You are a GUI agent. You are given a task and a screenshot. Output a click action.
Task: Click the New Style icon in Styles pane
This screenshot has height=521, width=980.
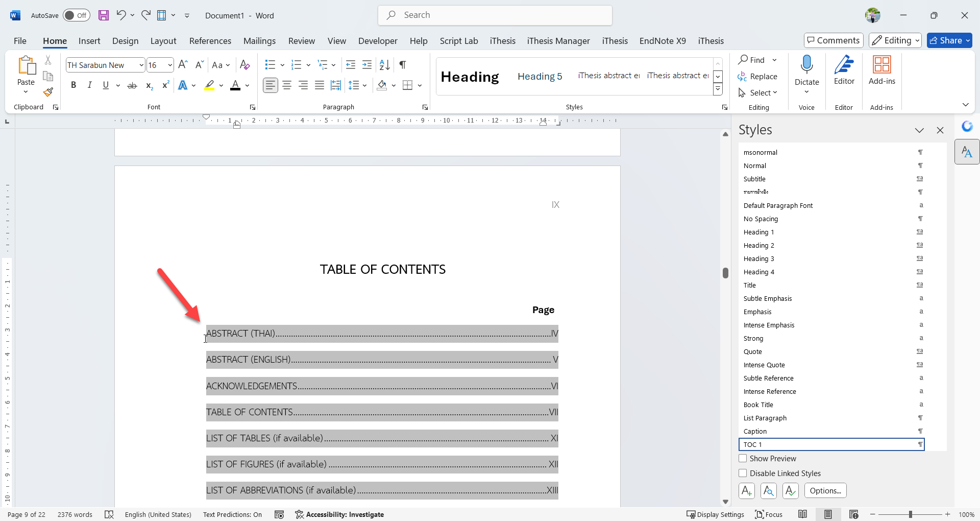click(x=747, y=491)
